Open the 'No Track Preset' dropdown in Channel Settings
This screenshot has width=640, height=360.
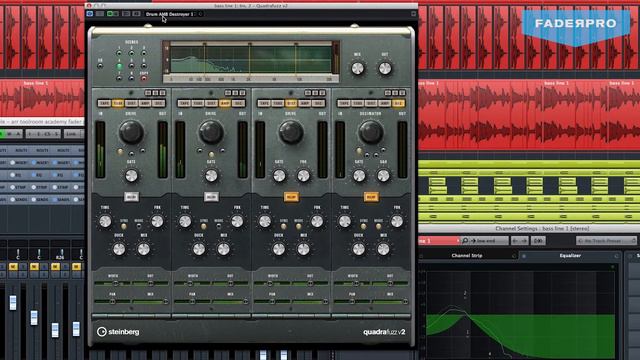[x=607, y=241]
